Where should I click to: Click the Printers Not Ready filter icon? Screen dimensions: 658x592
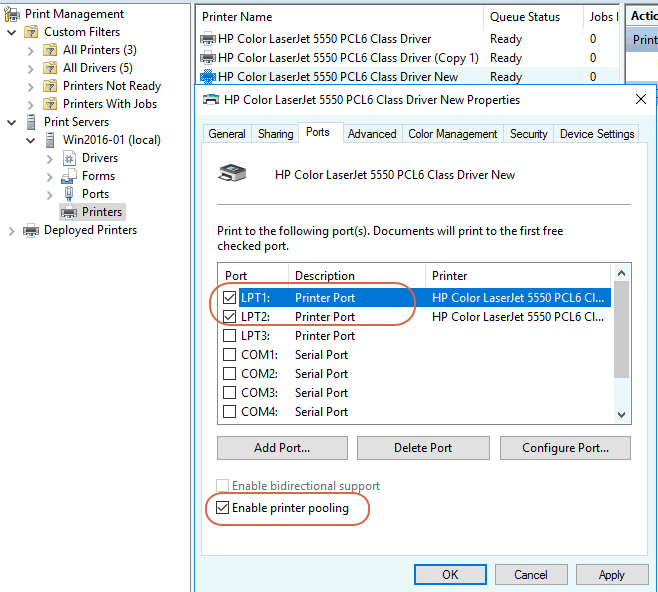pos(50,86)
